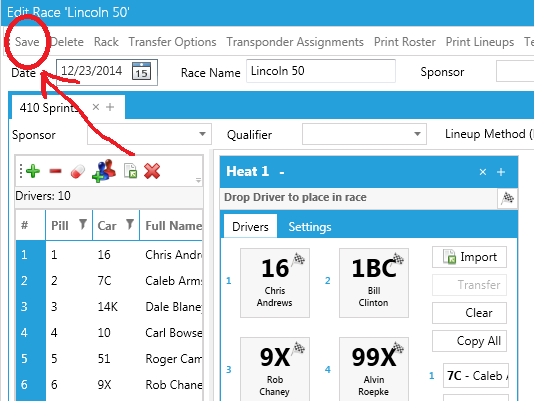
Task: Close the 410 Sprints tab
Action: [96, 107]
